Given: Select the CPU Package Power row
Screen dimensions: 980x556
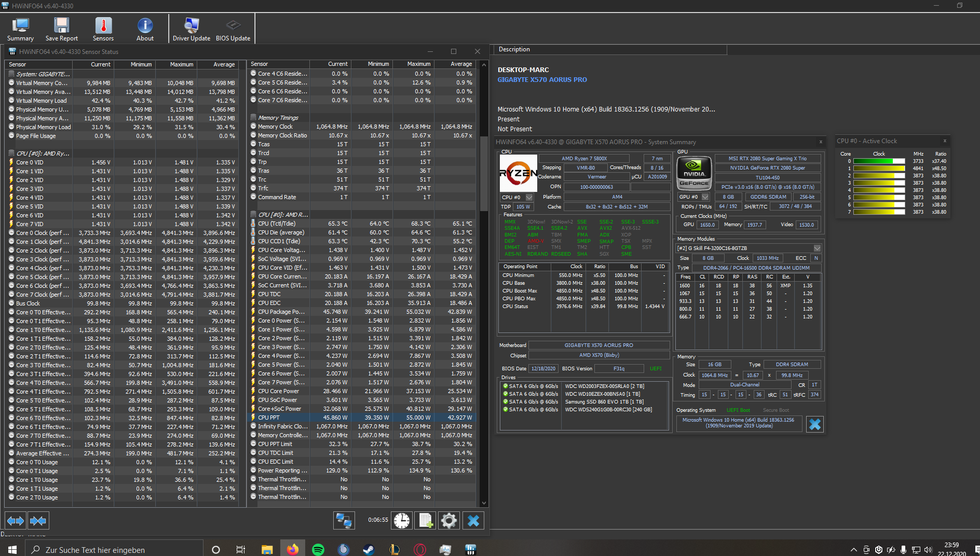Looking at the screenshot, I should 362,312.
